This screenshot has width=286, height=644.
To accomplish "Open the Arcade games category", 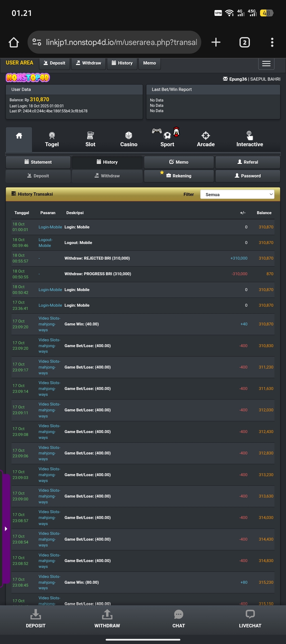I will pyautogui.click(x=206, y=139).
